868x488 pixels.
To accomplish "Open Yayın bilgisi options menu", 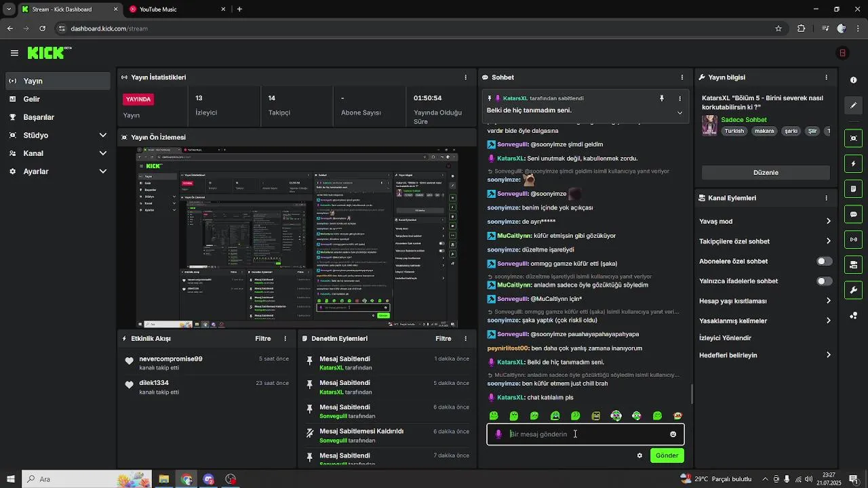I will click(826, 77).
